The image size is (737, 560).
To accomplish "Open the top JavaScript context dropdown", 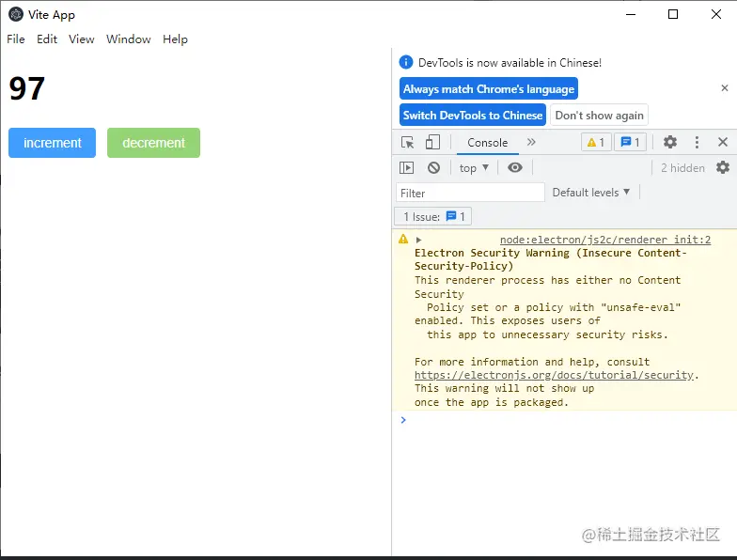I will click(474, 167).
